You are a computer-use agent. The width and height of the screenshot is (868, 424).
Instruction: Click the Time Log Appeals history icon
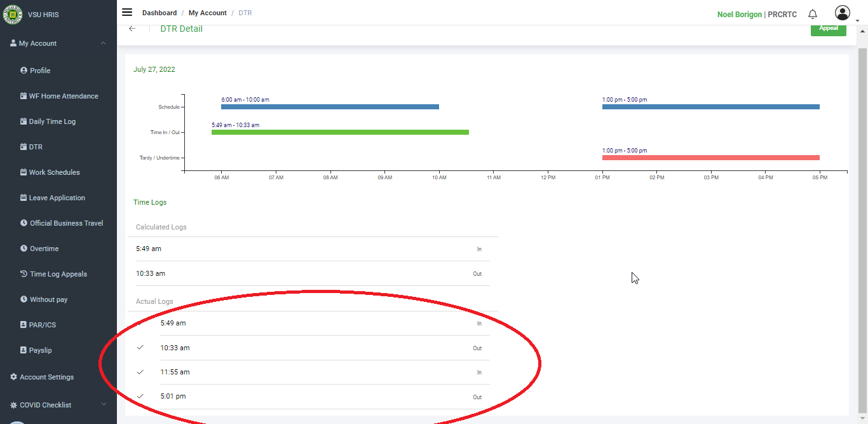[24, 274]
